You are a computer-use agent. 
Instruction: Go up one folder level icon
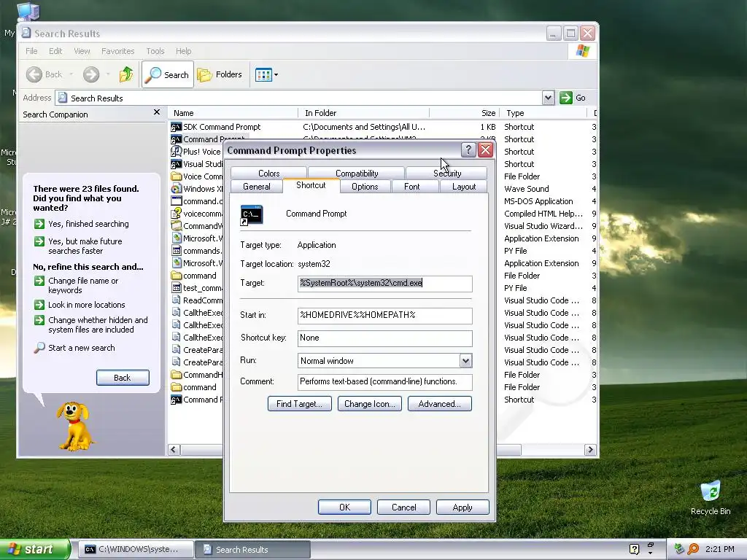[x=126, y=74]
